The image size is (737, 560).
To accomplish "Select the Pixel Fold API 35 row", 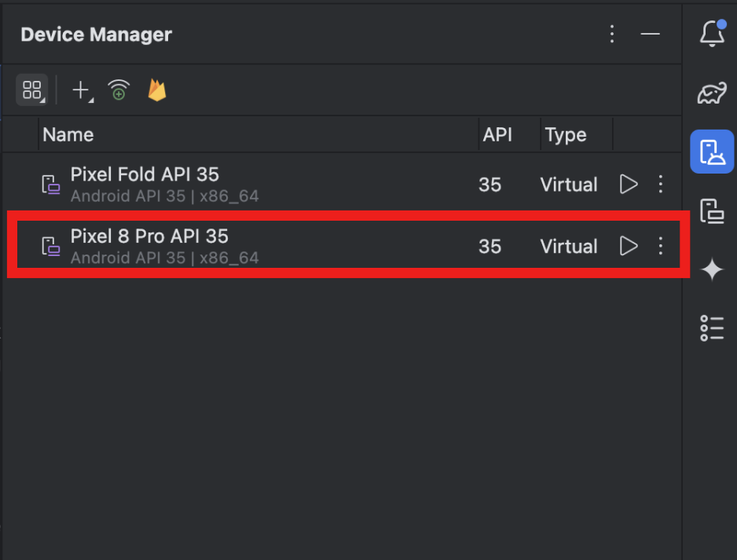I will pos(236,185).
